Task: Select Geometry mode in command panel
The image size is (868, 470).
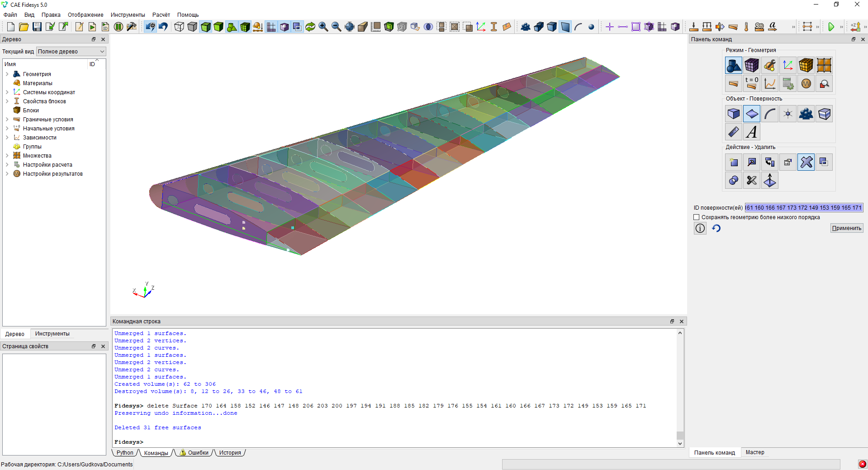Action: (x=734, y=65)
